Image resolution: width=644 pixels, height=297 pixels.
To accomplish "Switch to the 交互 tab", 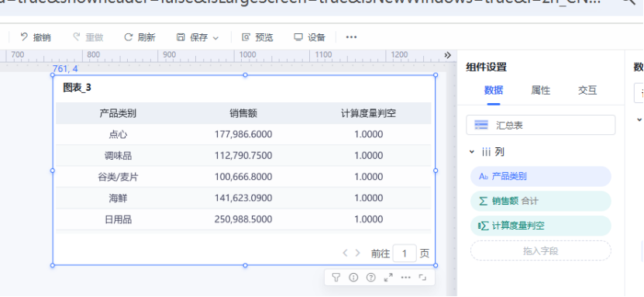I will (x=587, y=91).
